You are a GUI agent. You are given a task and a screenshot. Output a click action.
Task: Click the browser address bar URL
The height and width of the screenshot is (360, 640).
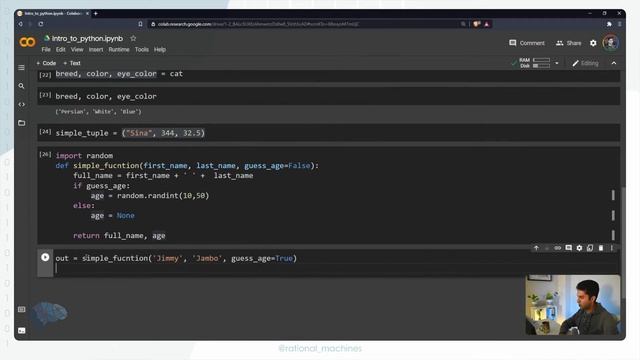click(x=259, y=24)
